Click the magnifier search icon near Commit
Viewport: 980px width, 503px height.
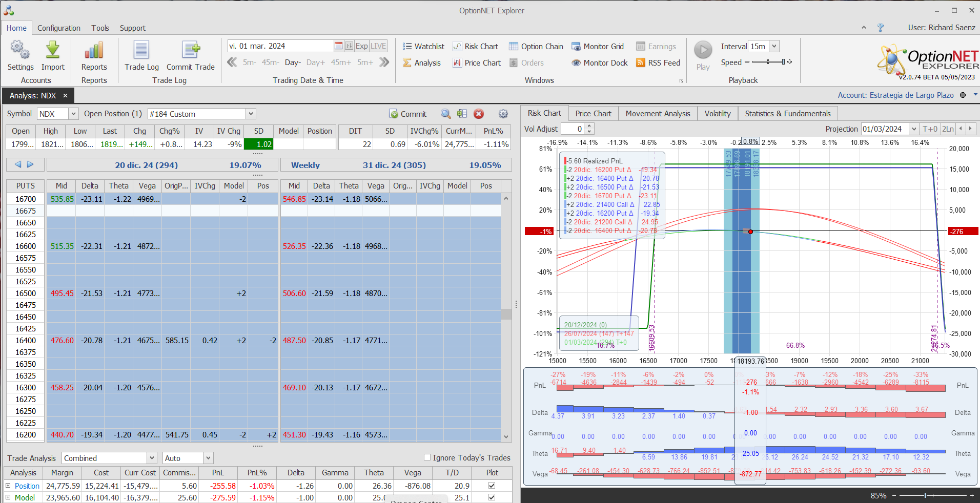point(446,114)
